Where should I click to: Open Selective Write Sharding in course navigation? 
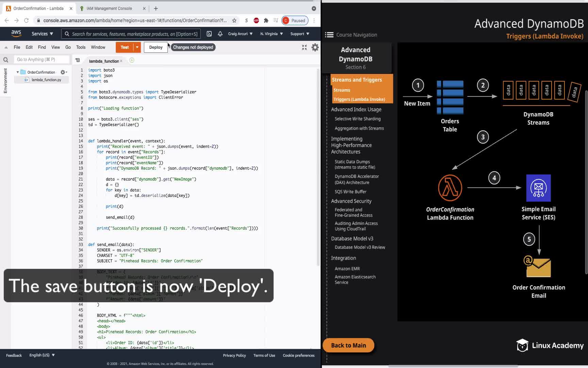pos(358,119)
